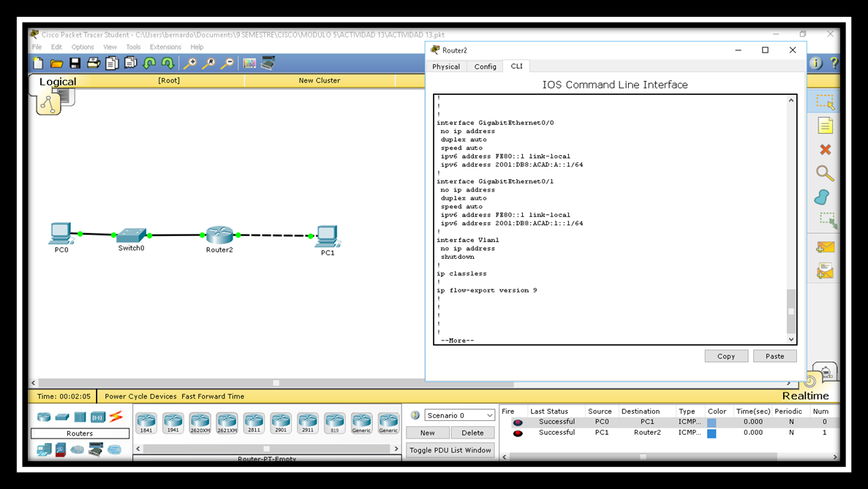Pick the 2811 router model

pyautogui.click(x=254, y=423)
